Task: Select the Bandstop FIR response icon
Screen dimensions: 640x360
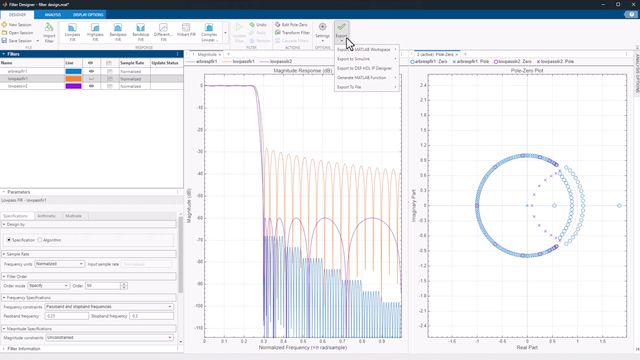Action: (140, 28)
